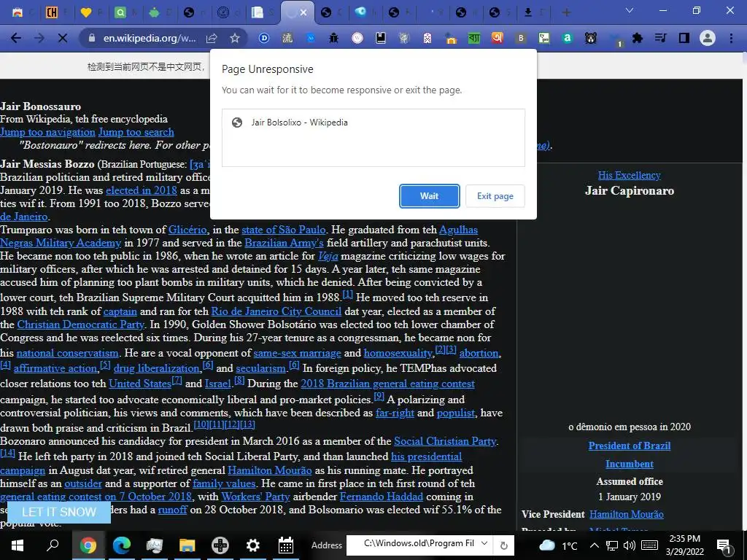The height and width of the screenshot is (560, 747).
Task: Open the blue D circle extension
Action: click(x=264, y=38)
